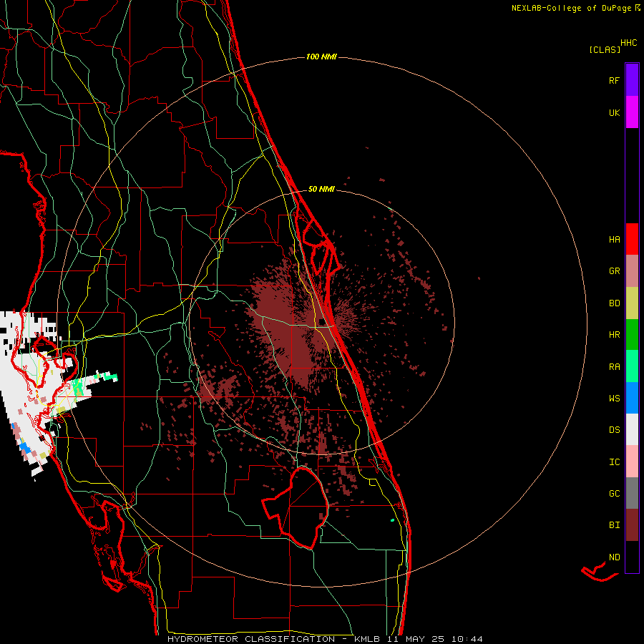The width and height of the screenshot is (644, 644).
Task: Click the 50 NMI range ring label
Action: click(321, 189)
